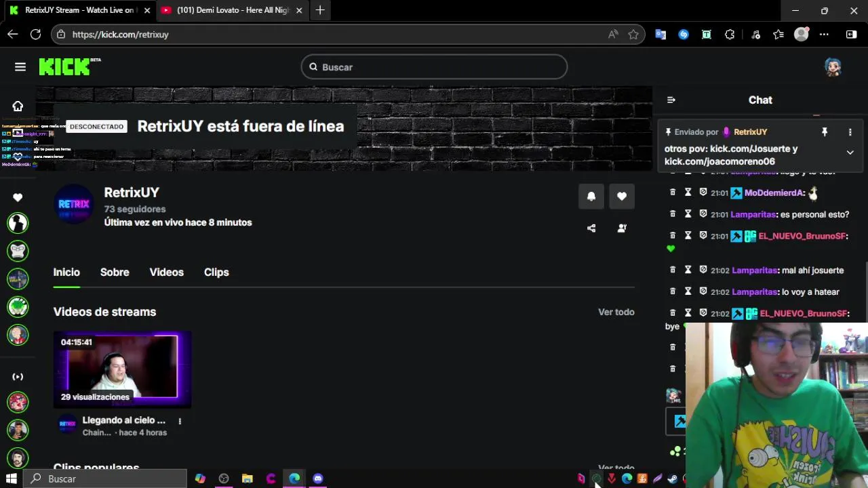The width and height of the screenshot is (868, 488).
Task: Open the Steam icon in system tray
Action: tap(673, 479)
